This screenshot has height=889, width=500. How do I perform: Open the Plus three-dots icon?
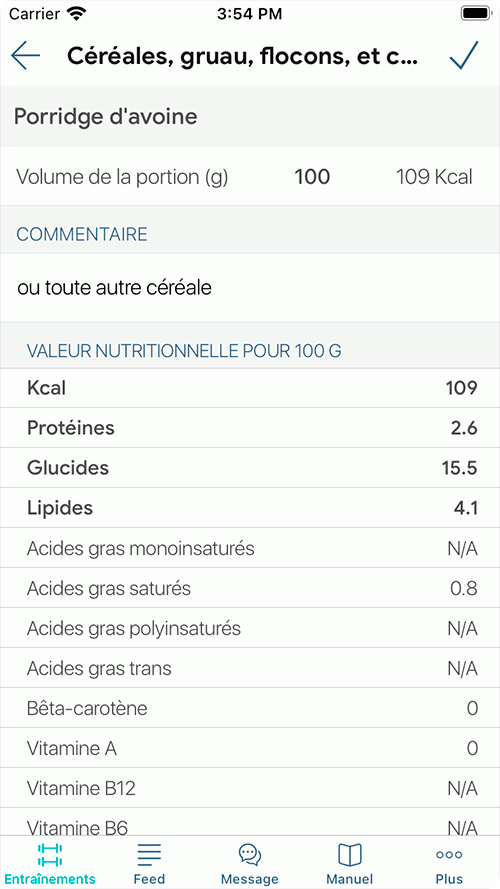[x=449, y=855]
